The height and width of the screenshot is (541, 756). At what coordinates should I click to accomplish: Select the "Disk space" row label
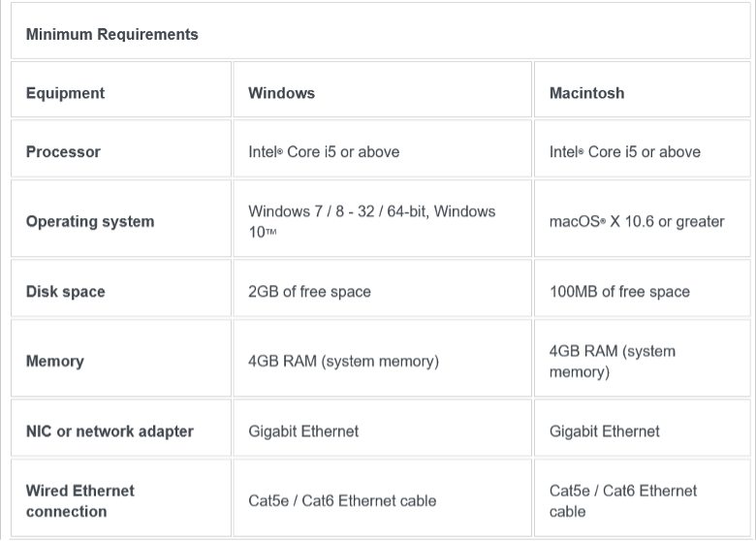(65, 291)
